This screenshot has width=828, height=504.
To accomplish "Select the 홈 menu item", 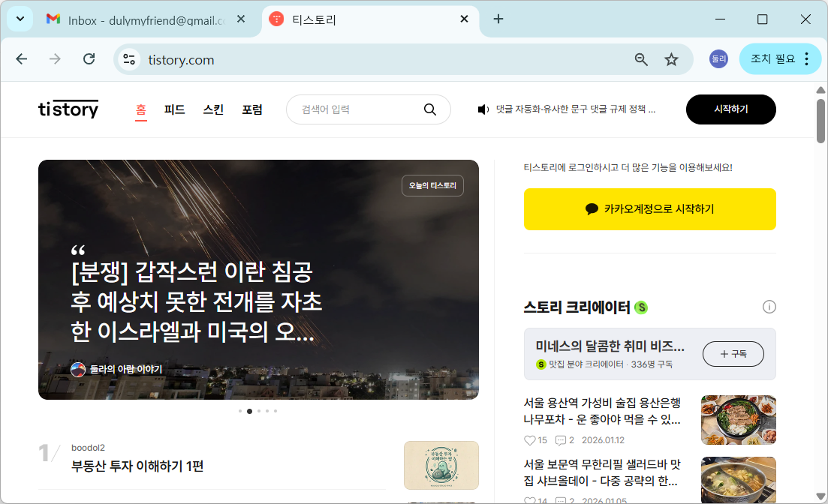I will [140, 109].
